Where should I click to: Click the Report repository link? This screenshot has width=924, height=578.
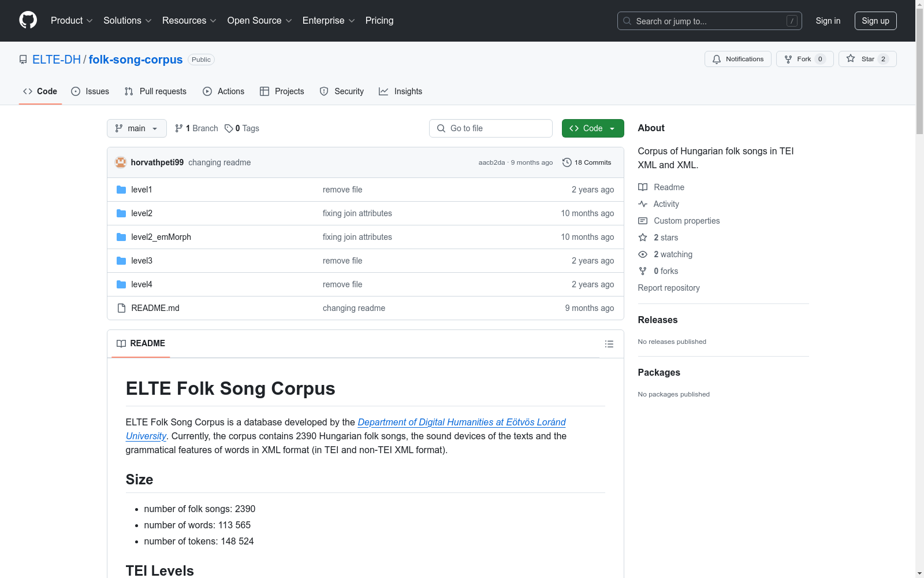[669, 288]
